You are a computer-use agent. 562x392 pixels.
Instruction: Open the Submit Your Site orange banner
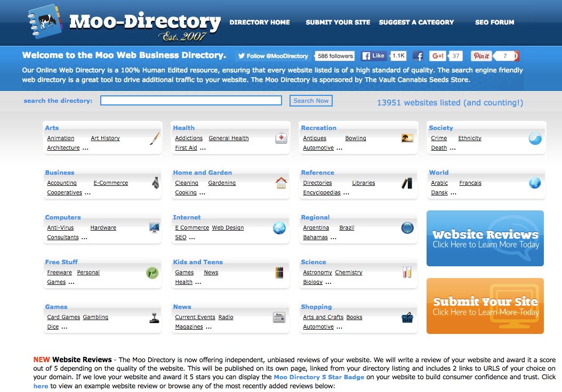(x=485, y=306)
